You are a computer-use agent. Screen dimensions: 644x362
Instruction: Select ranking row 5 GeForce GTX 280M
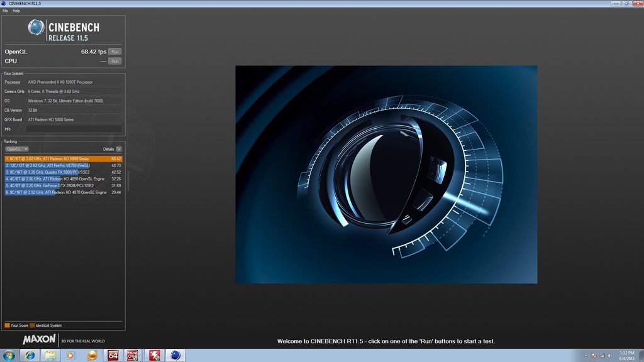64,185
